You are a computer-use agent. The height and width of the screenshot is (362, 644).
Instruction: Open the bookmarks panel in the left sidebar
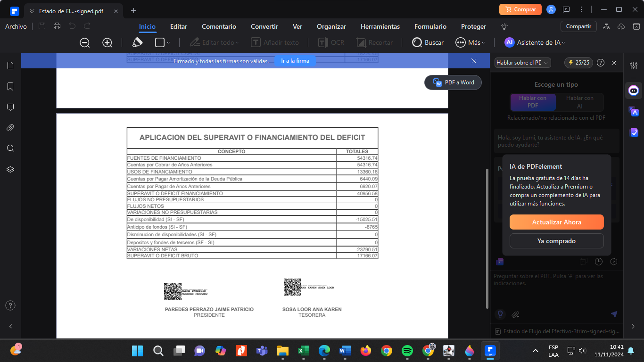[10, 86]
